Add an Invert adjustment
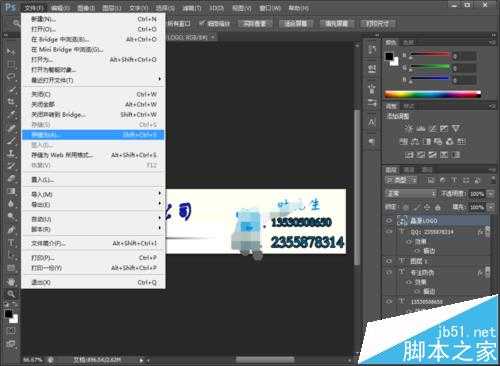The width and height of the screenshot is (500, 366). coord(409,155)
